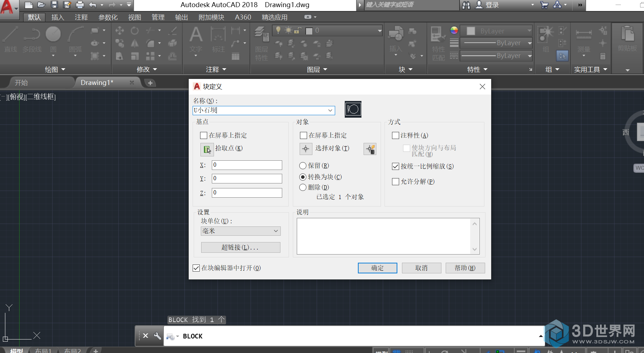Click the 确定 button
Image resolution: width=644 pixels, height=353 pixels.
[377, 268]
